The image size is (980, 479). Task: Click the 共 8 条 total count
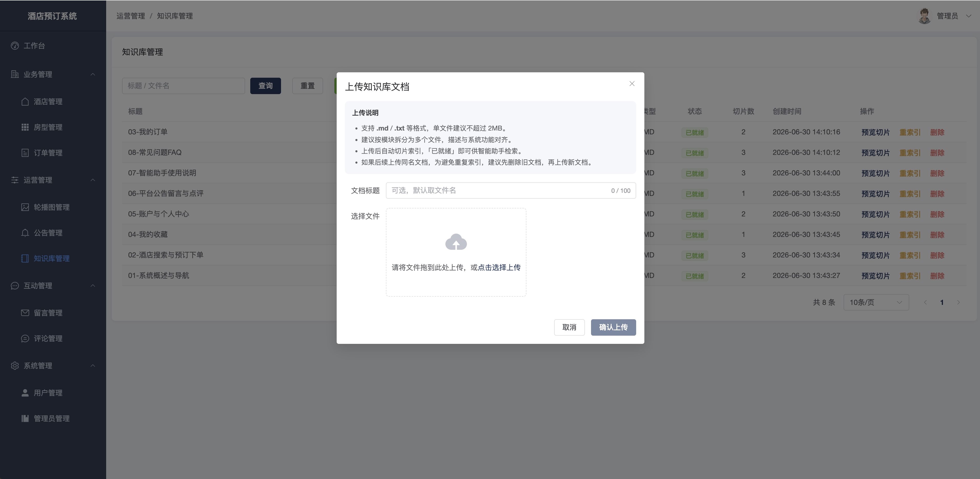tap(824, 302)
